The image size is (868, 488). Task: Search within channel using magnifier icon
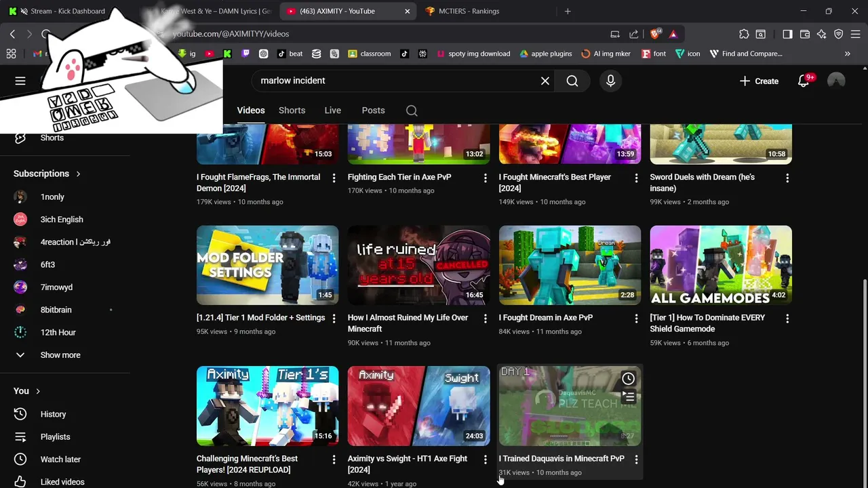click(x=412, y=110)
